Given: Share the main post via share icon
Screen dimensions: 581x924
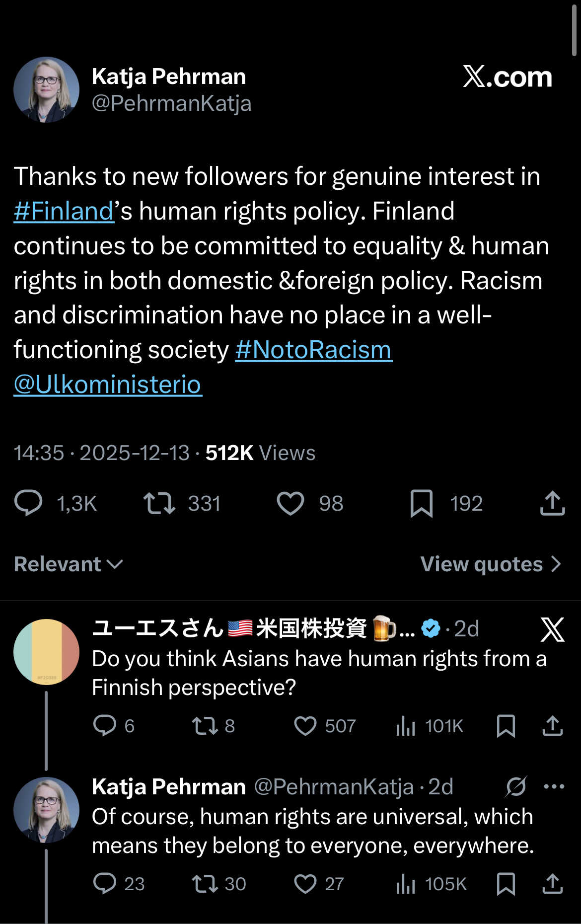Looking at the screenshot, I should [x=552, y=503].
